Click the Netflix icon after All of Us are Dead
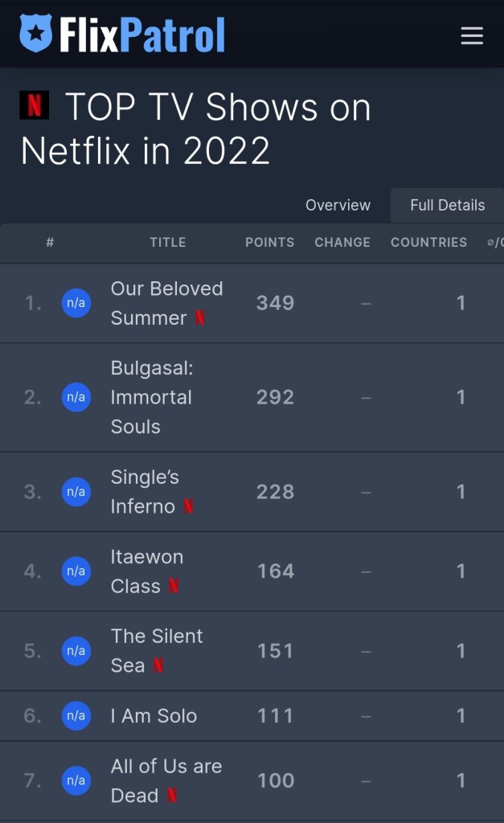The width and height of the screenshot is (504, 823). [x=172, y=796]
